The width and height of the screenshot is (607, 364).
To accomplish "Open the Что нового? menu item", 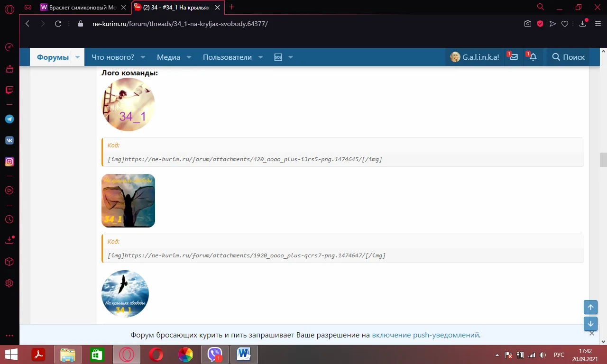I will point(113,57).
